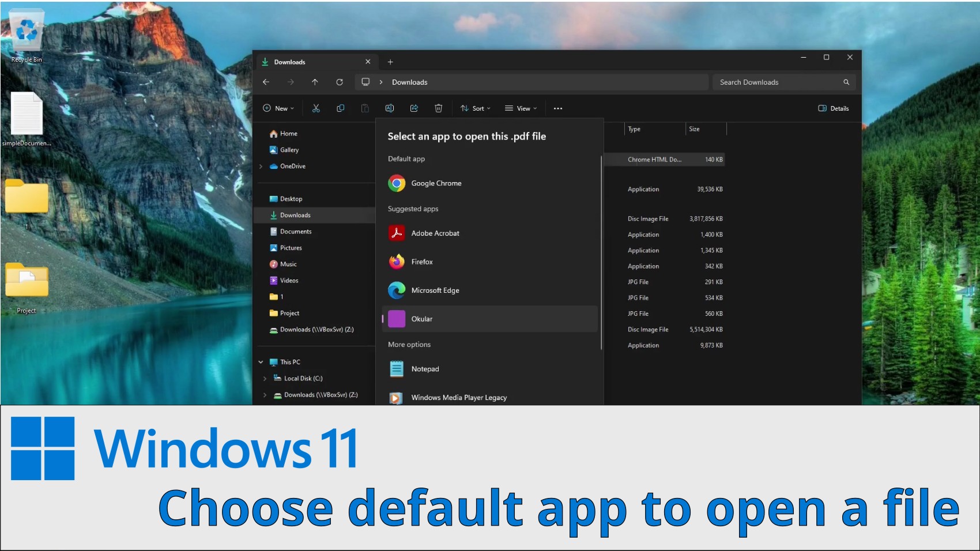Pick Firefox to open the pdf file
The image size is (980, 551).
(x=421, y=262)
